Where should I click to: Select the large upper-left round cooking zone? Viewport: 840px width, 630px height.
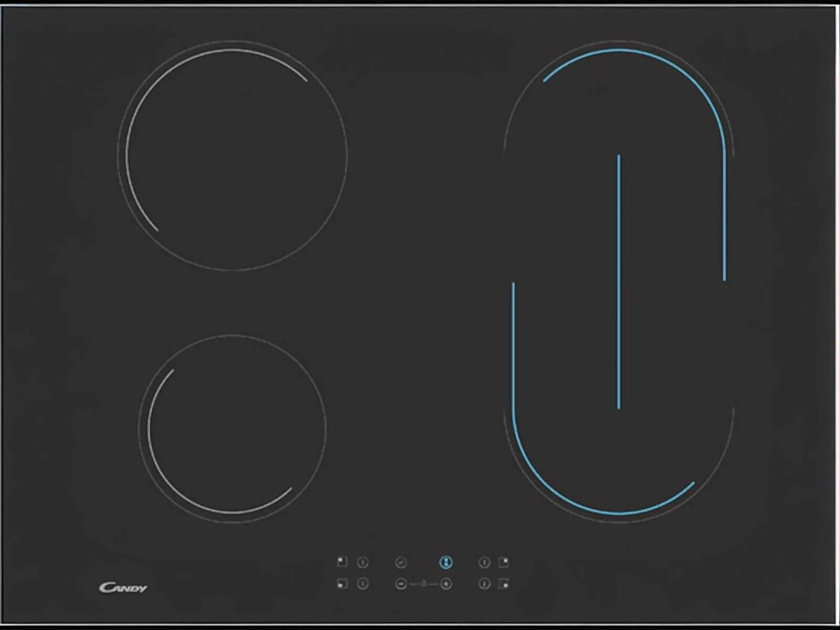(x=232, y=156)
